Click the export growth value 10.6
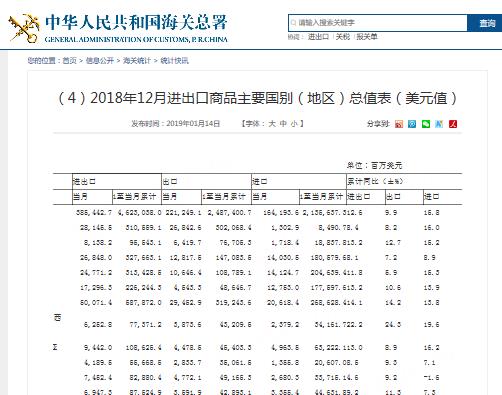 pos(393,288)
